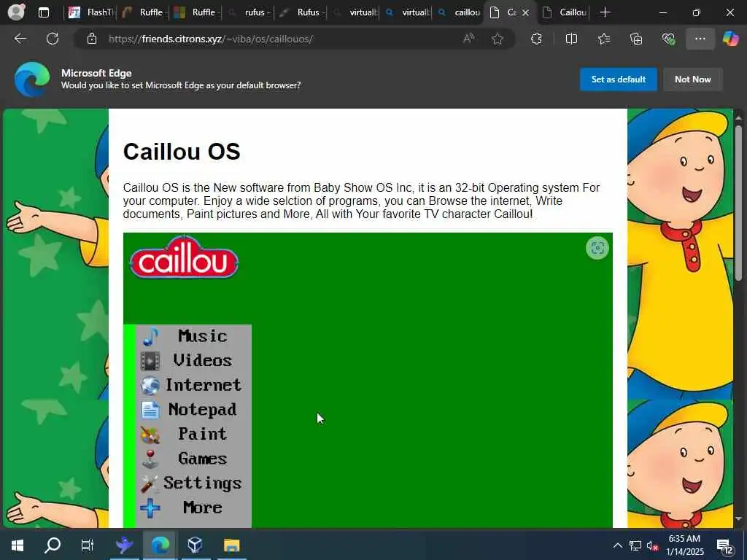The height and width of the screenshot is (560, 747).
Task: Toggle Split screen icon
Action: [571, 39]
